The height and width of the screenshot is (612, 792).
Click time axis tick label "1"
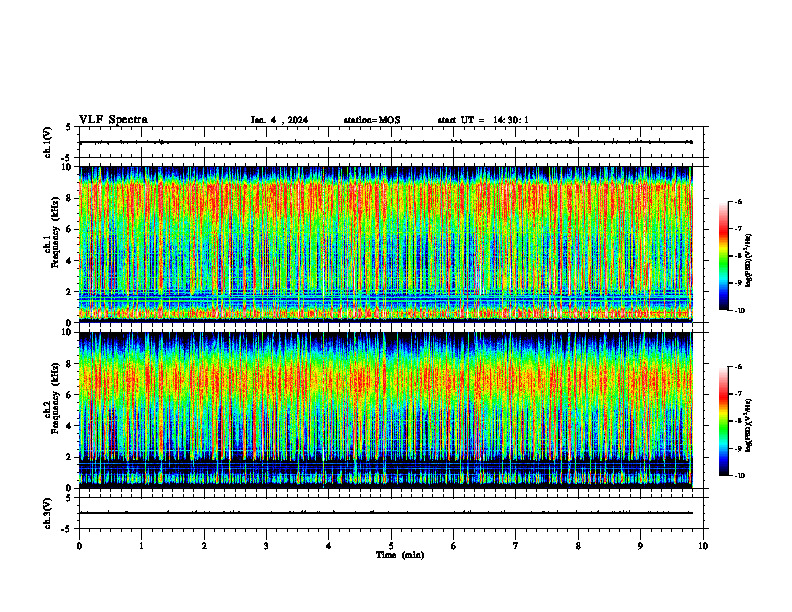pos(141,546)
